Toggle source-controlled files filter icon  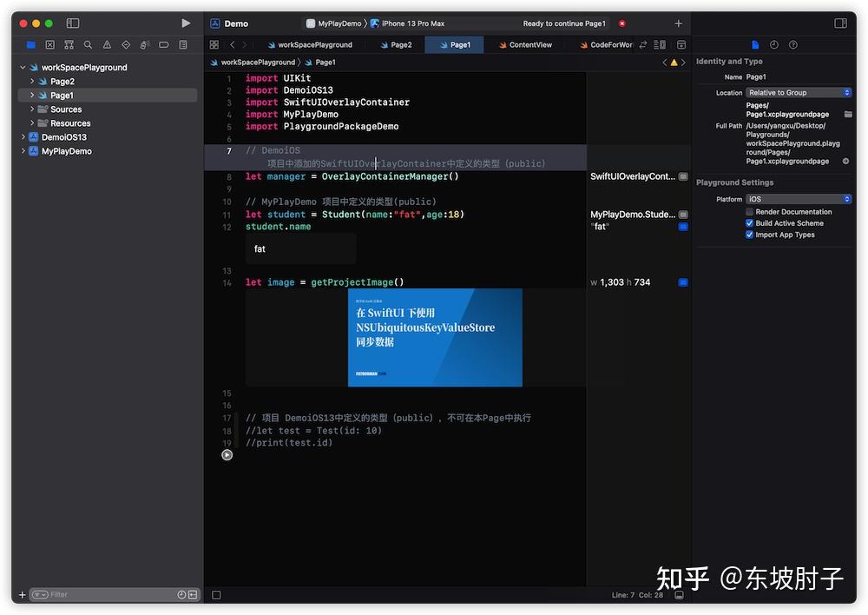coord(193,594)
